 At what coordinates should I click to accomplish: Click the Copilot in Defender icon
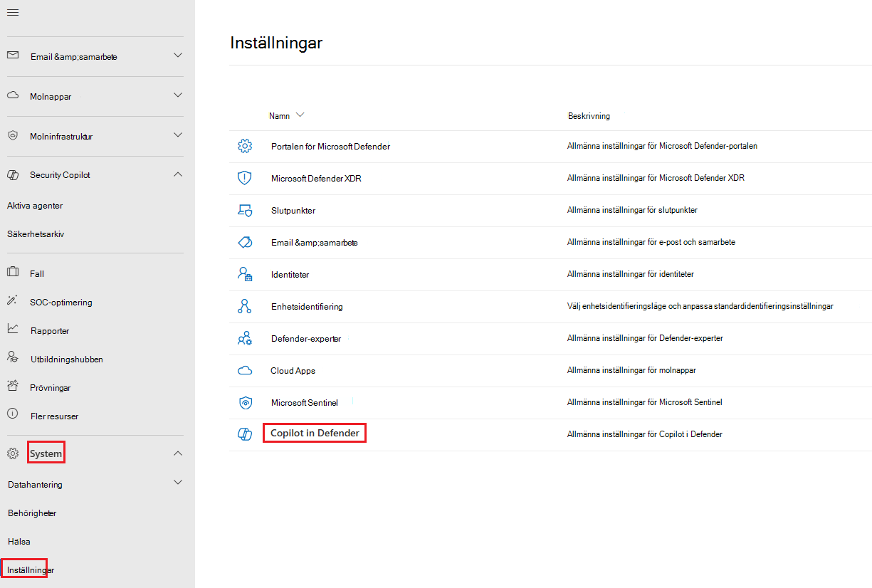coord(245,434)
